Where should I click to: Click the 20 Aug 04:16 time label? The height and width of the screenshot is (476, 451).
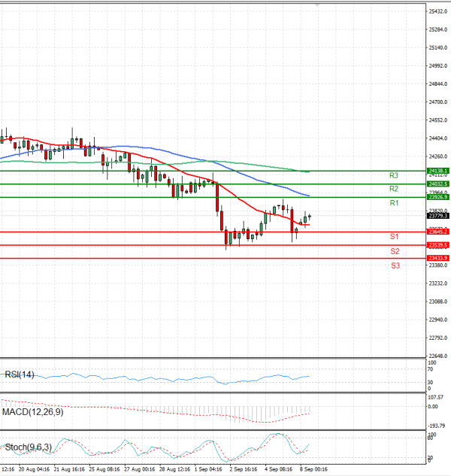pos(34,469)
